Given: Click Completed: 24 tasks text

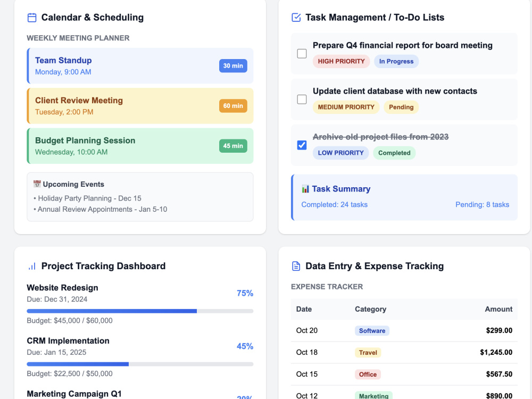Looking at the screenshot, I should 334,205.
